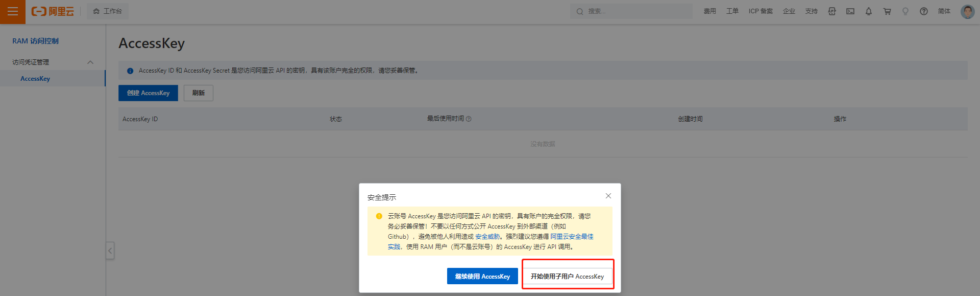Open the user avatar account menu
980x296 pixels.
pos(967,11)
